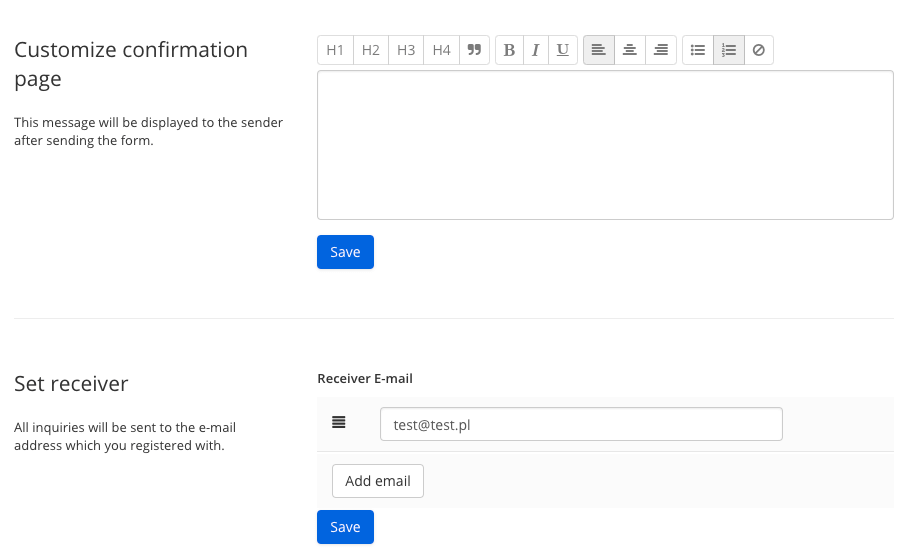
Task: Grab the reorder handle beside test@test.pl
Action: coord(338,422)
